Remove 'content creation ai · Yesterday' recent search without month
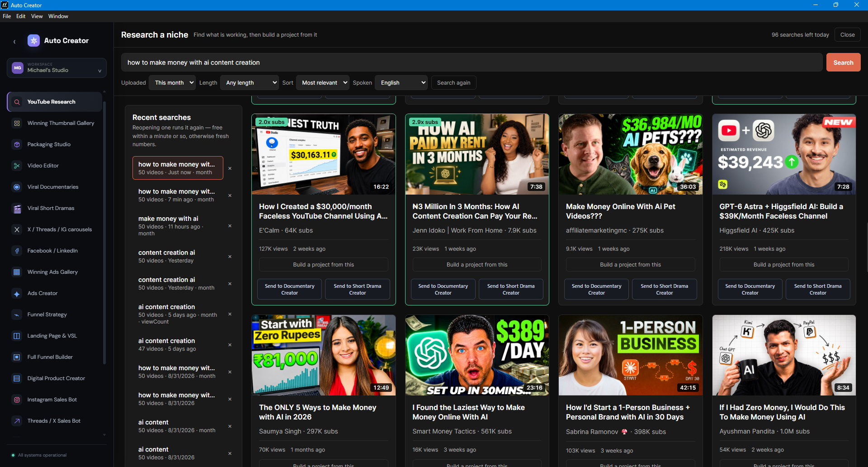The height and width of the screenshot is (467, 868). point(230,257)
